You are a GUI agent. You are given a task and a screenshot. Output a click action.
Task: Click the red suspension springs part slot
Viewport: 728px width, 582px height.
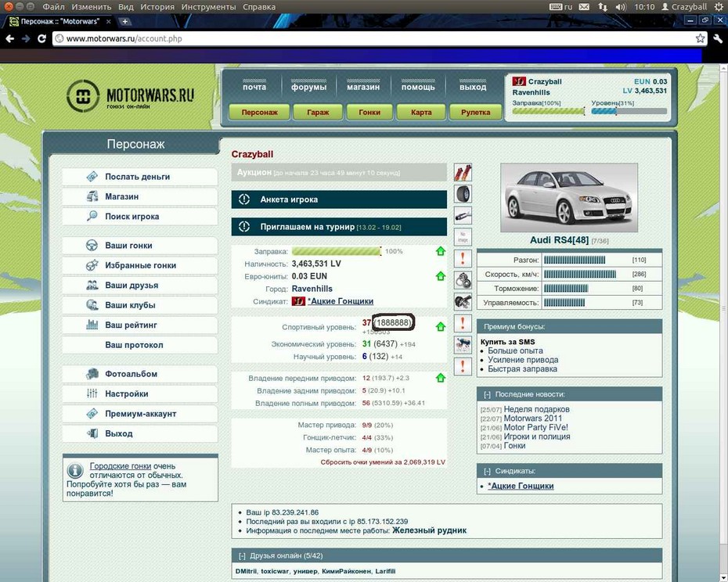(x=463, y=172)
